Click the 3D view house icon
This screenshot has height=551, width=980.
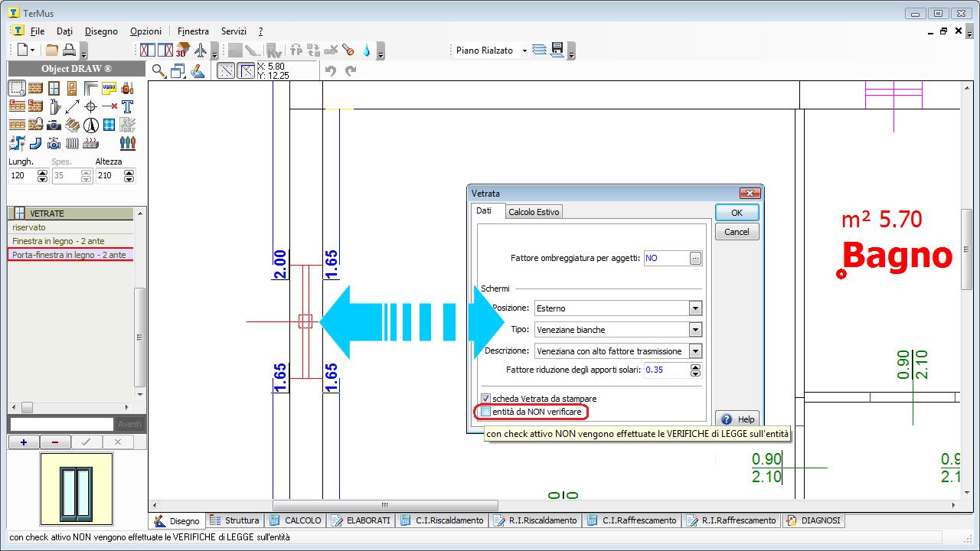pyautogui.click(x=182, y=51)
